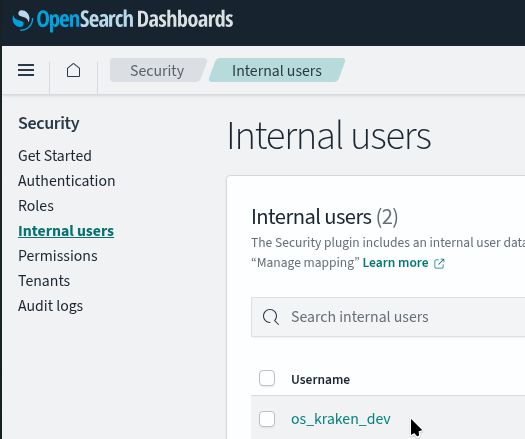Viewport: 525px width, 439px height.
Task: Click the Security breadcrumb
Action: (157, 70)
